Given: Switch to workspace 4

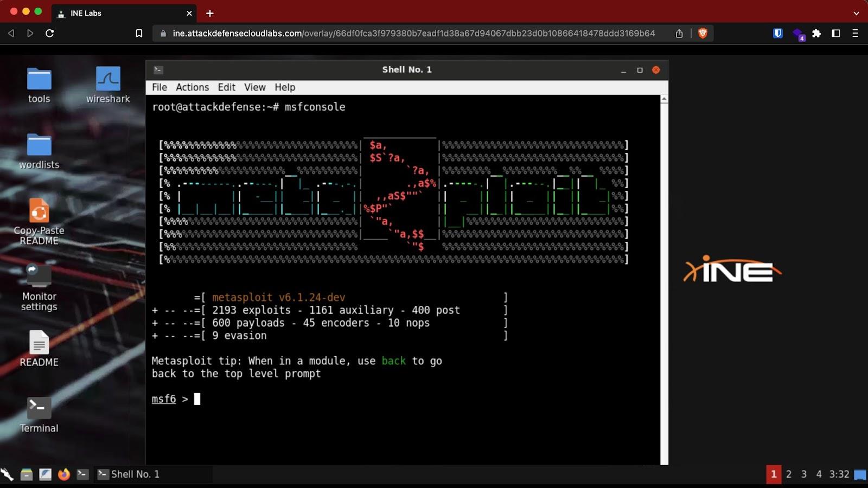Looking at the screenshot, I should point(819,474).
